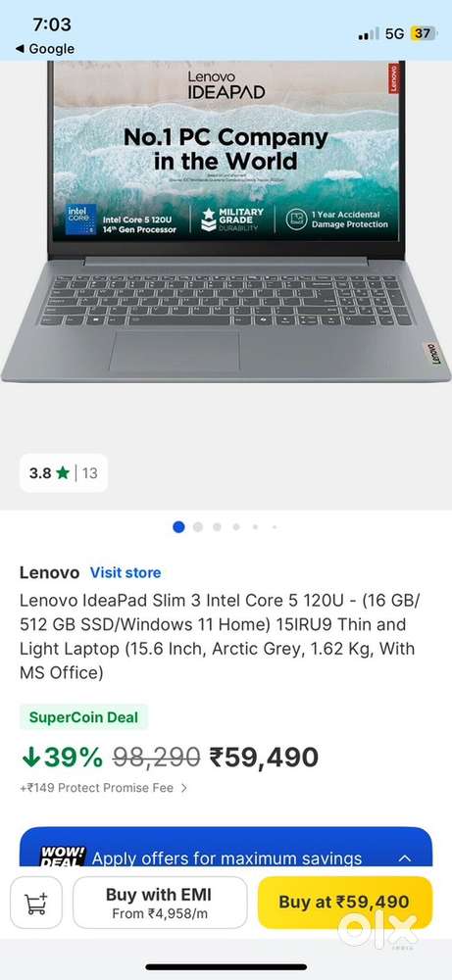Viewport: 452px width, 980px height.
Task: Tap the green discount down arrow
Action: [30, 757]
